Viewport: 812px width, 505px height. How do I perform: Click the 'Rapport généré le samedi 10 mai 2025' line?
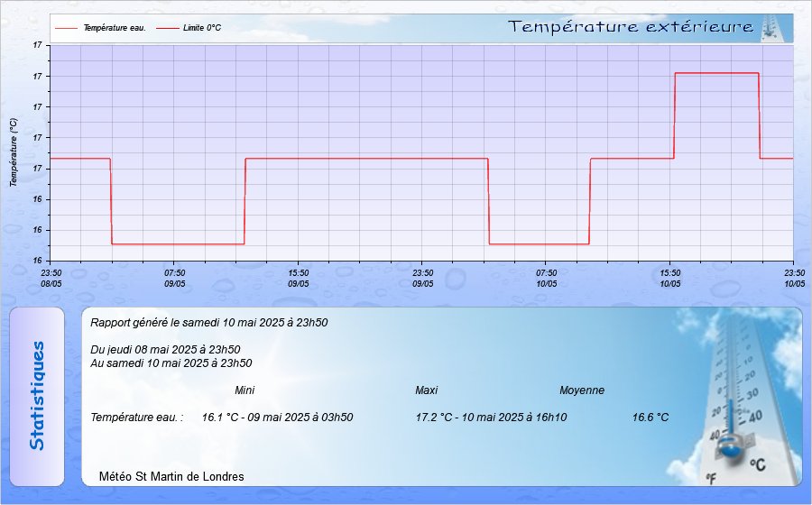pos(209,322)
